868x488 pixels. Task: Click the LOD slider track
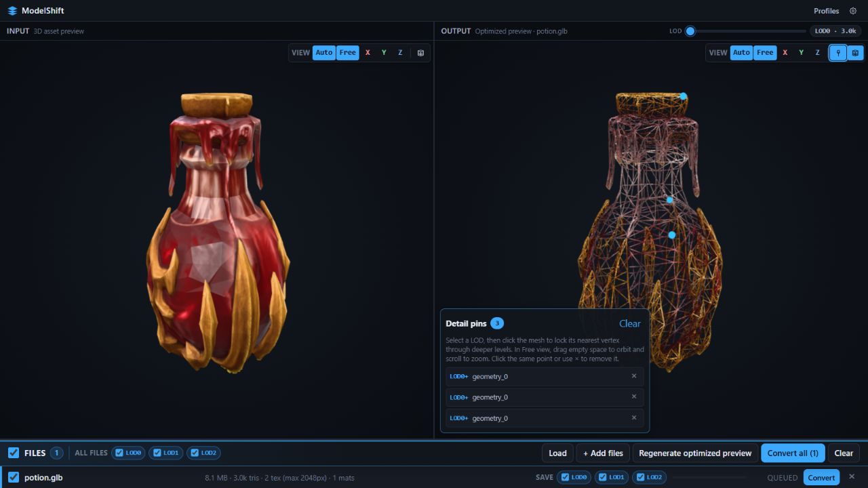tap(747, 31)
